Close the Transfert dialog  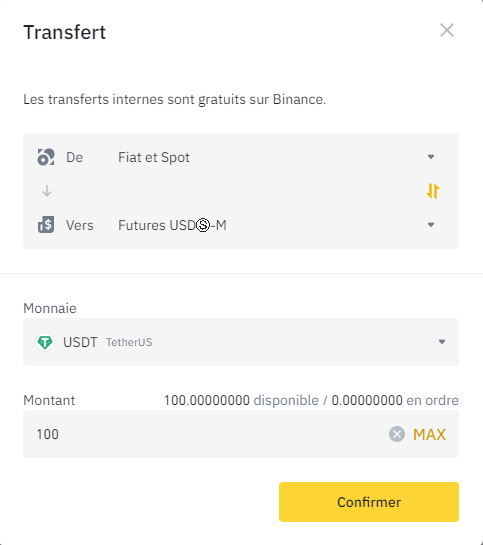447,30
